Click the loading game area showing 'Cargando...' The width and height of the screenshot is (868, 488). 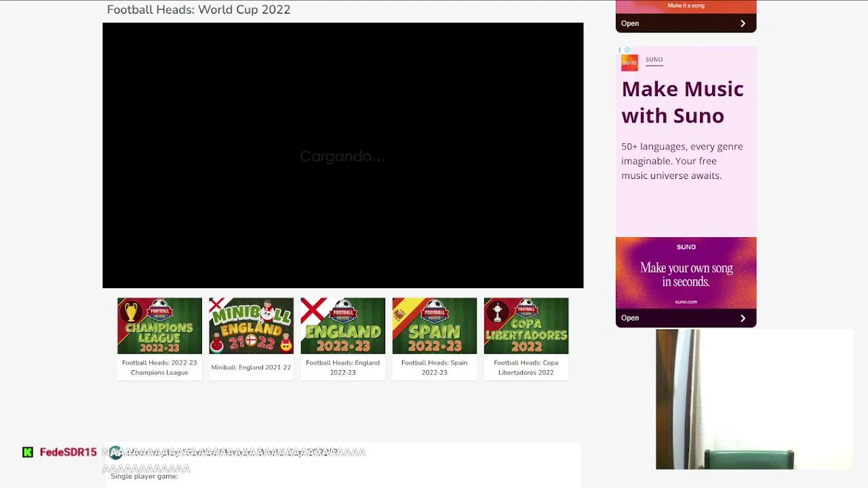pos(342,156)
